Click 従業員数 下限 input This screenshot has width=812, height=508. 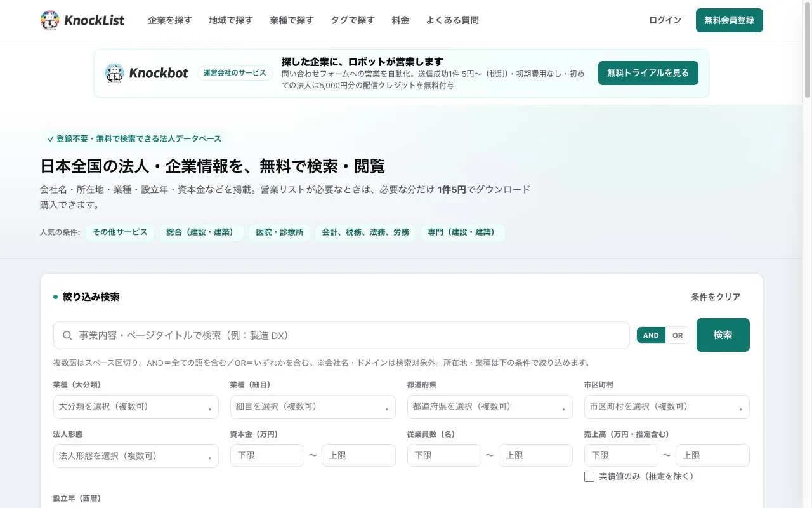444,456
